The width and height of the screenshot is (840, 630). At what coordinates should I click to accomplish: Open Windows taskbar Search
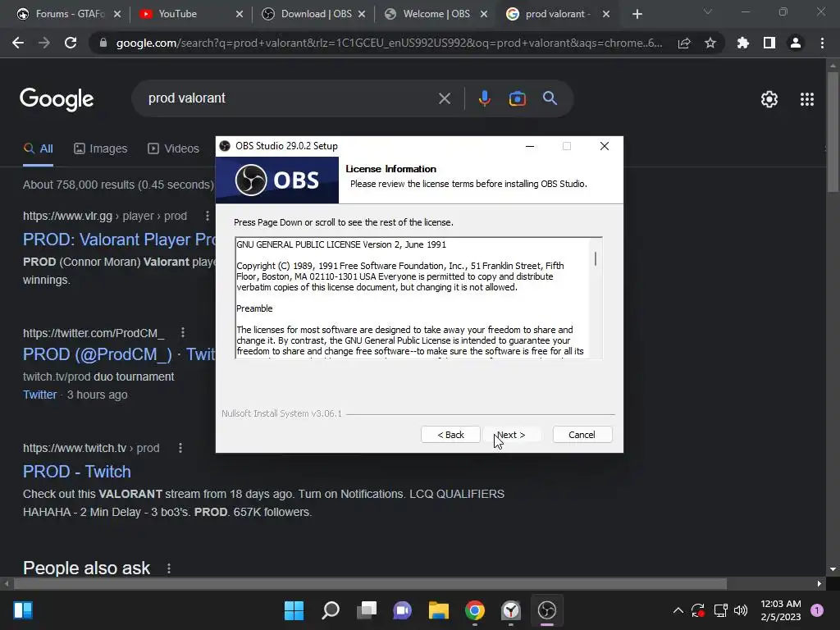coord(331,610)
